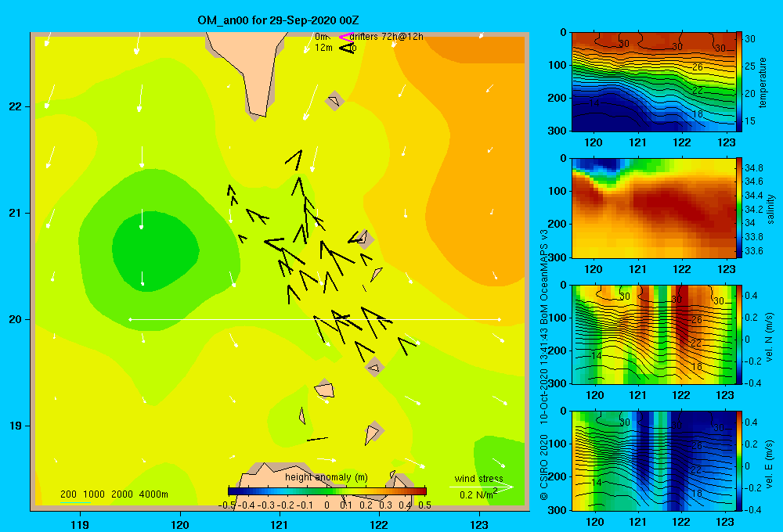Select the "vel. E (m/s)" label

[770, 464]
